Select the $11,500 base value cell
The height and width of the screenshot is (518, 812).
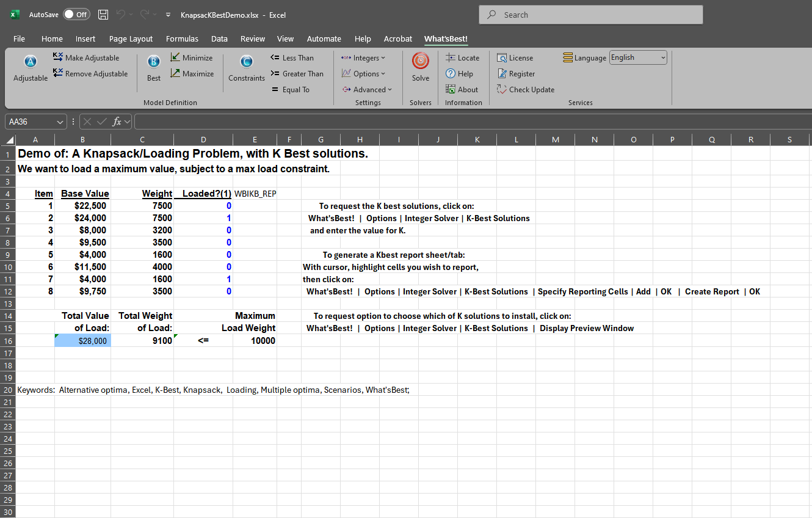click(x=82, y=267)
